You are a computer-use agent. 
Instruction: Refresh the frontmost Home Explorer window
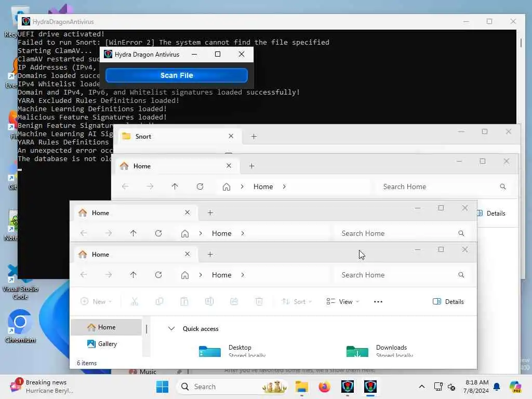158,275
